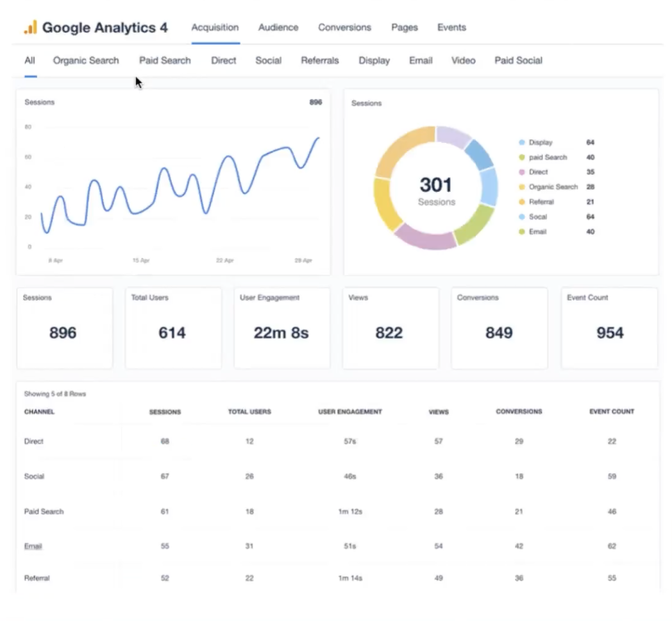The image size is (672, 621).
Task: Click the sessions line chart curve
Action: 180,187
